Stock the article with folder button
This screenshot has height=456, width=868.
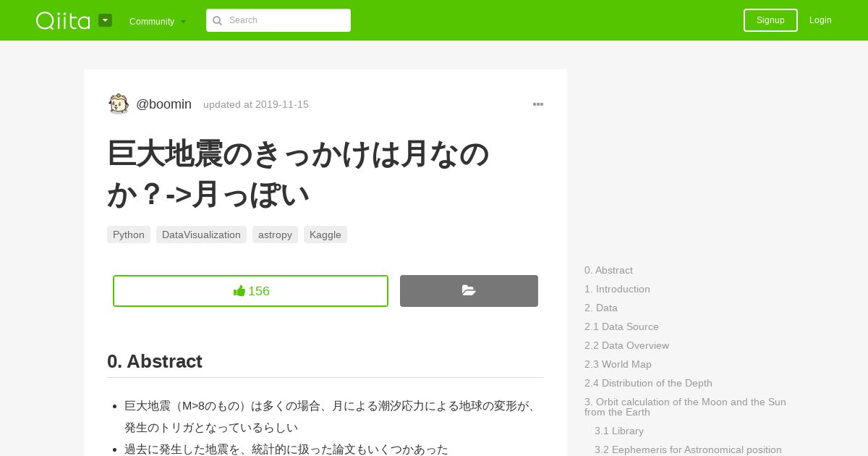tap(469, 291)
